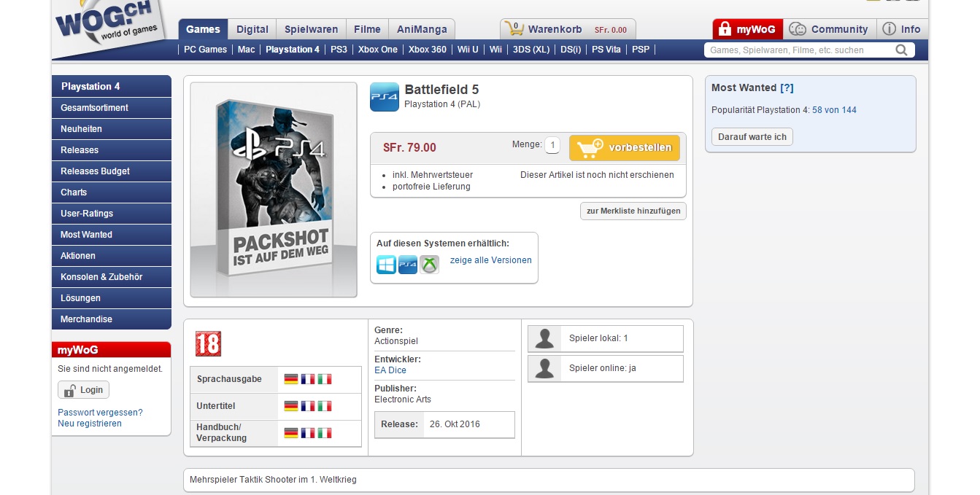Select the PS4 version icon under available systems

click(408, 265)
